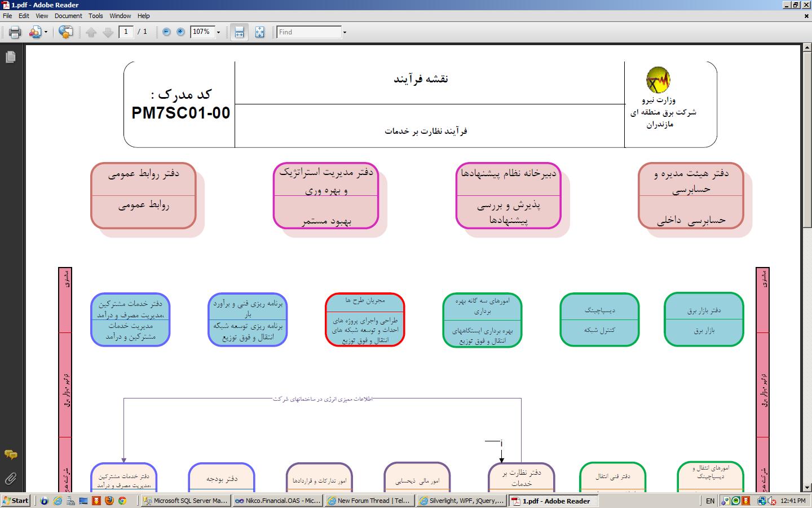812x508 pixels.
Task: Click the Zoom In plus icon
Action: point(180,32)
